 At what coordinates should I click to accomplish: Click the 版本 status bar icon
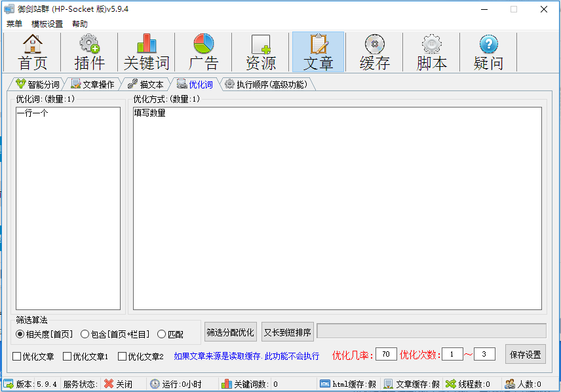[x=9, y=384]
